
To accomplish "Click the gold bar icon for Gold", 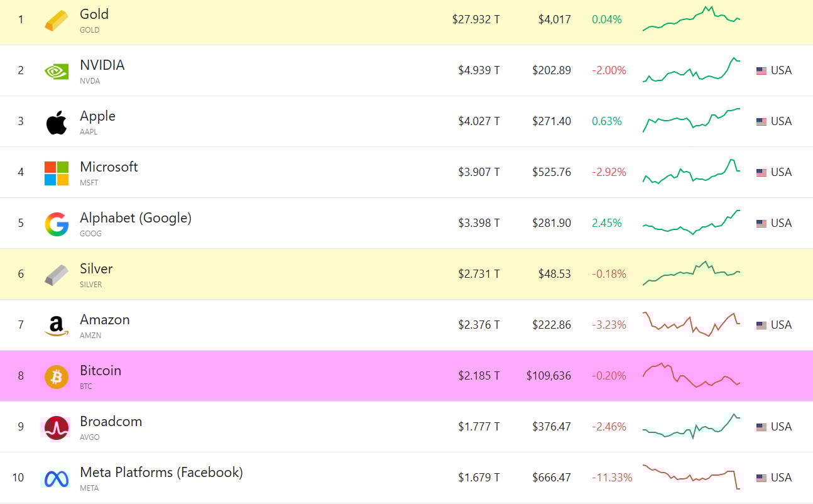I will pyautogui.click(x=55, y=19).
